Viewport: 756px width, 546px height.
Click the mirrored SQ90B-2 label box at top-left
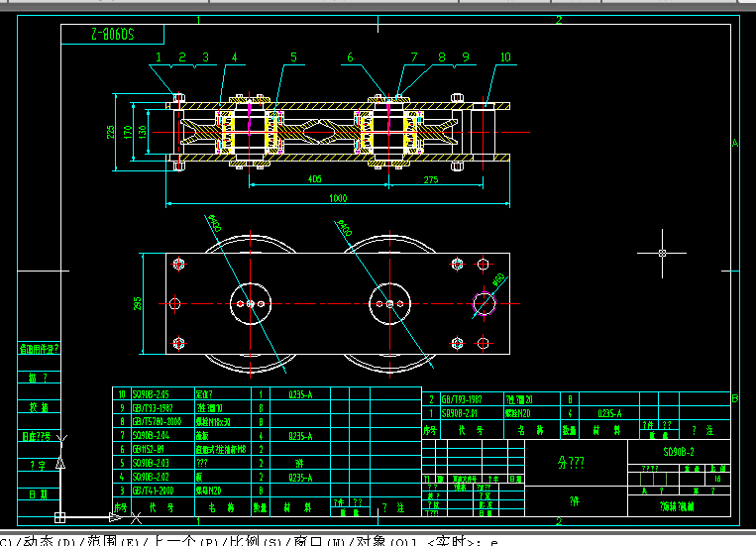click(113, 35)
